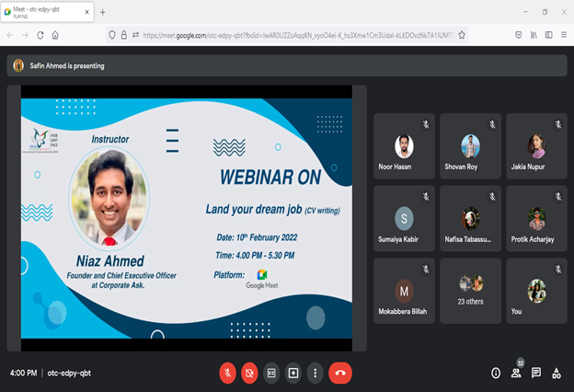The width and height of the screenshot is (574, 392).
Task: Select the presented webinar slide
Action: [x=186, y=218]
